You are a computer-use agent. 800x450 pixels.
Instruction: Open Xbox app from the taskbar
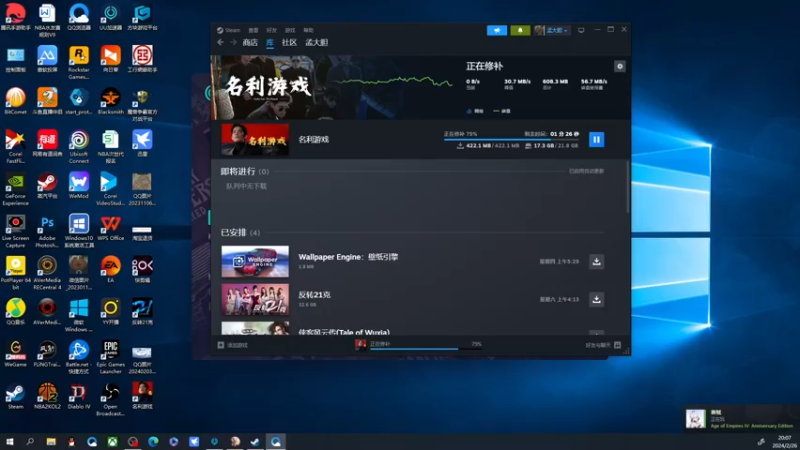112,441
